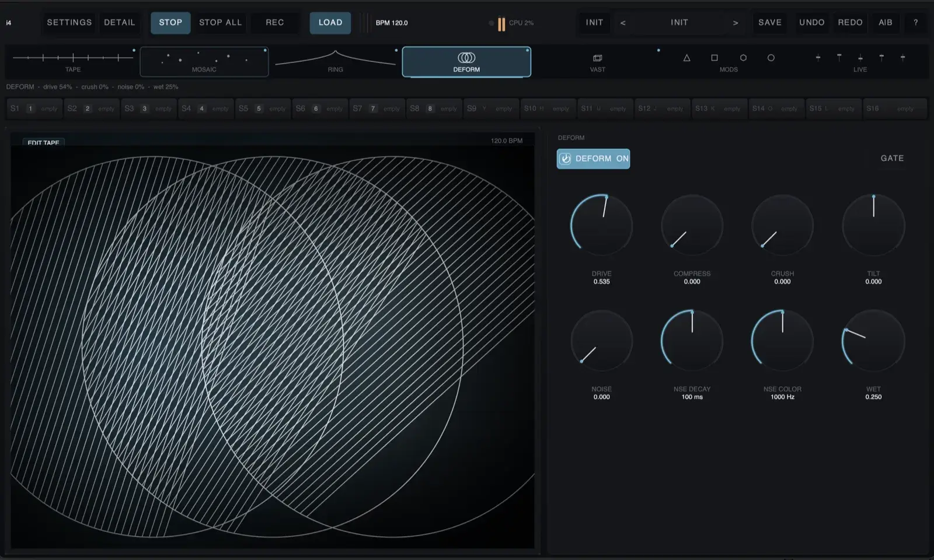Click the left INIT button

pos(594,22)
